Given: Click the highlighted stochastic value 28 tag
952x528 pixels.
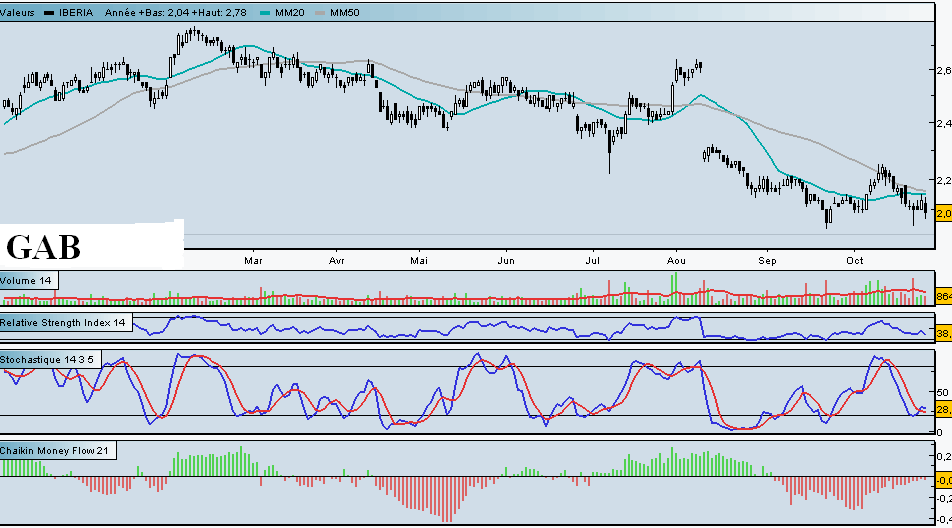Looking at the screenshot, I should pos(944,410).
